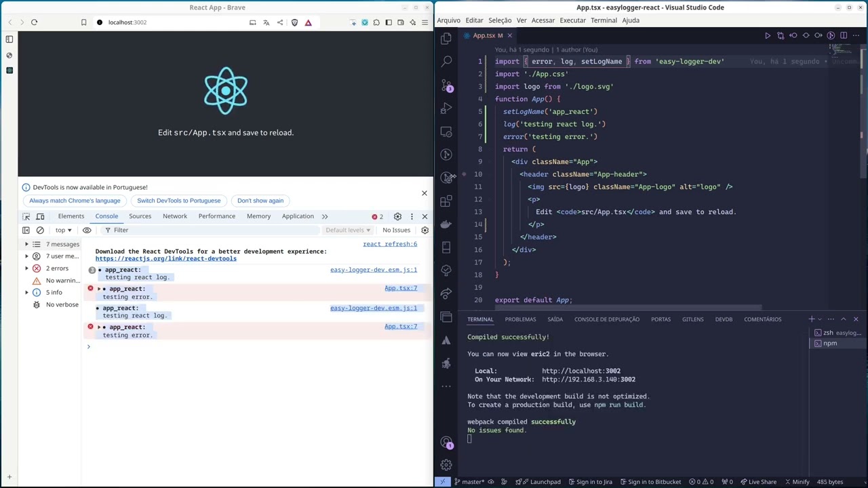The image size is (868, 488).
Task: Open new terminal launch profile dropdown
Action: 820,319
